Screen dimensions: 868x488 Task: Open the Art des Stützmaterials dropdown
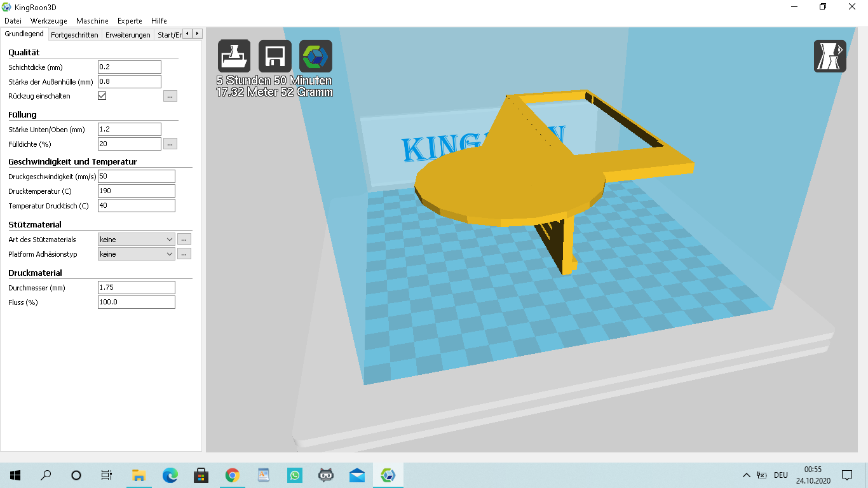point(136,240)
